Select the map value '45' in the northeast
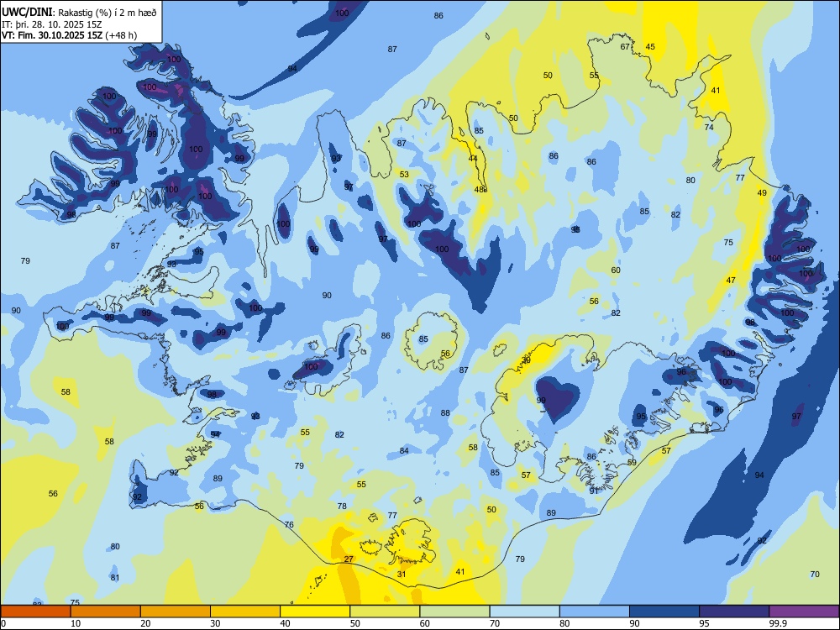This screenshot has width=840, height=630. (650, 46)
